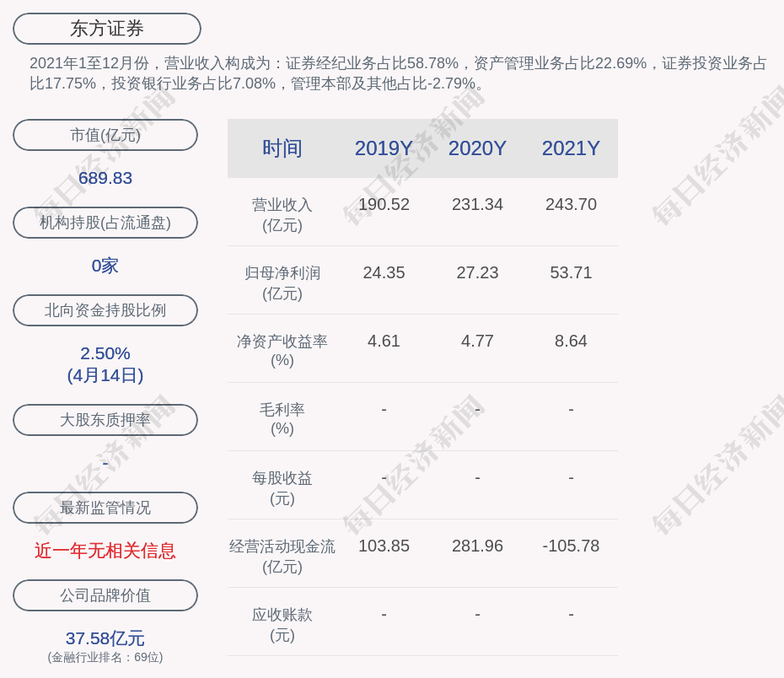Viewport: 784px width, 678px height.
Task: Click brand value 37.58亿元
Action: click(105, 638)
